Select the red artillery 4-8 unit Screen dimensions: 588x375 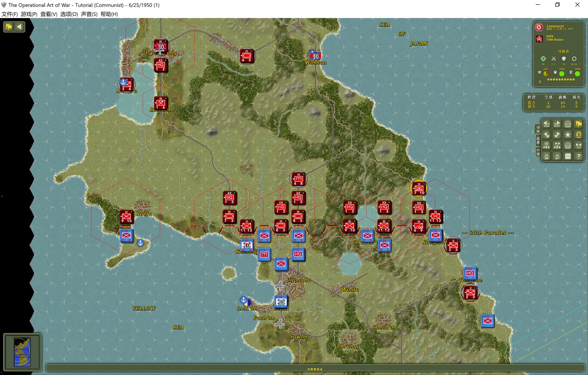click(x=298, y=179)
